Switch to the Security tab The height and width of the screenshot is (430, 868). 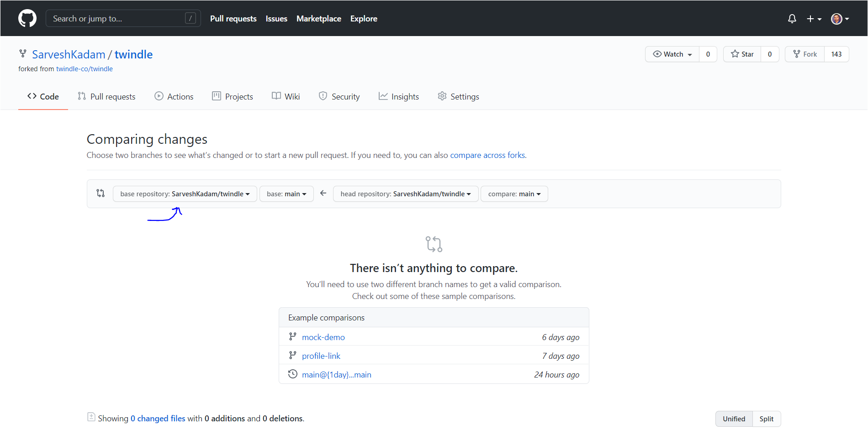point(339,96)
